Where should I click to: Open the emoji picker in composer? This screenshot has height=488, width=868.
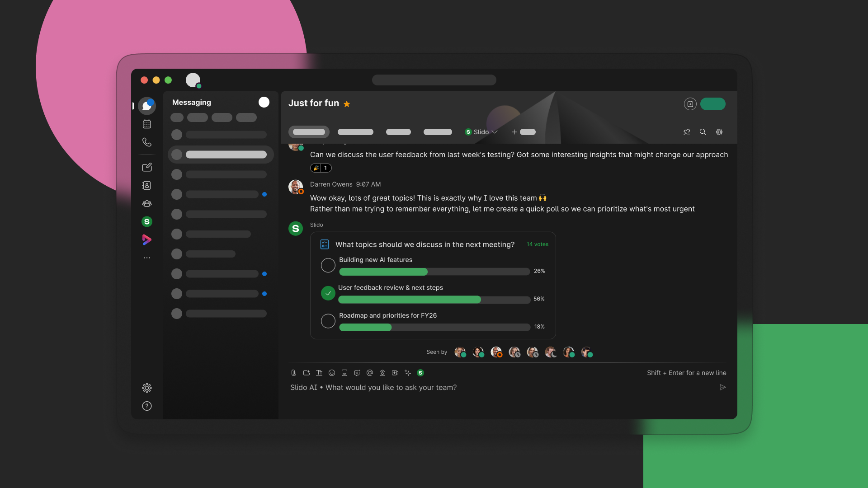[x=332, y=373]
